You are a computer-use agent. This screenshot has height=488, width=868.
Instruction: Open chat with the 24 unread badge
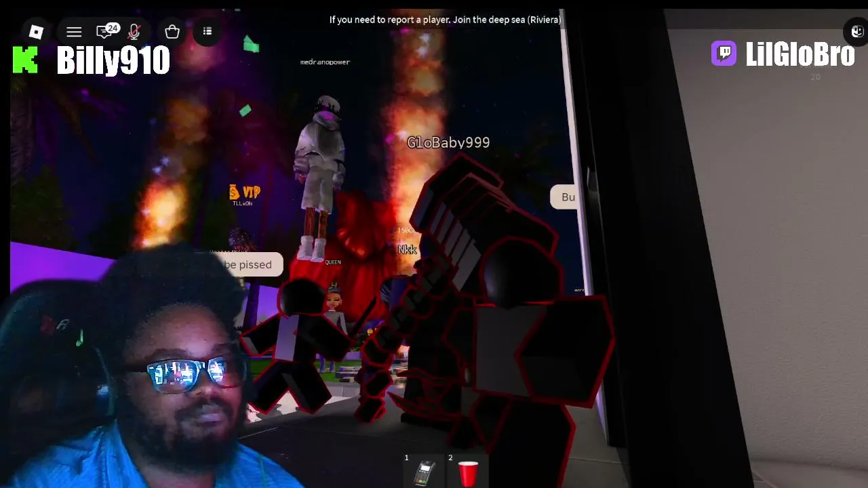pos(107,30)
